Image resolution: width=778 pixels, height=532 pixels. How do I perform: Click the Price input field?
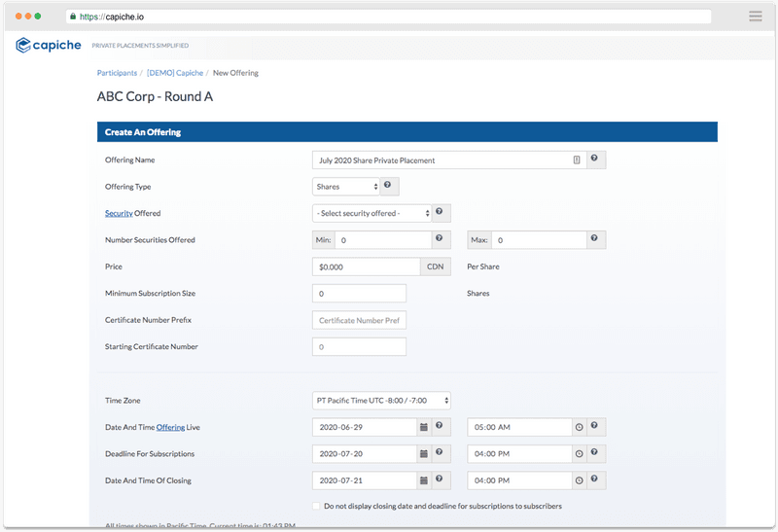366,266
